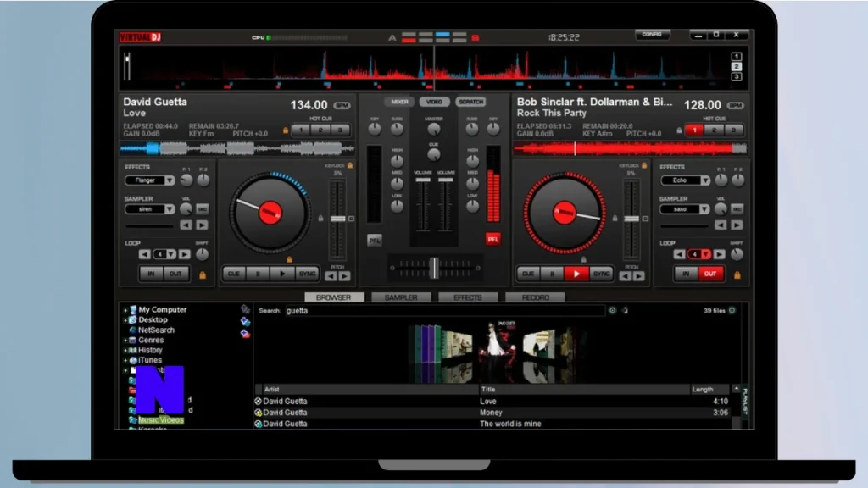
Task: Click the right sampler REC icon next to saxo
Action: pyautogui.click(x=737, y=209)
